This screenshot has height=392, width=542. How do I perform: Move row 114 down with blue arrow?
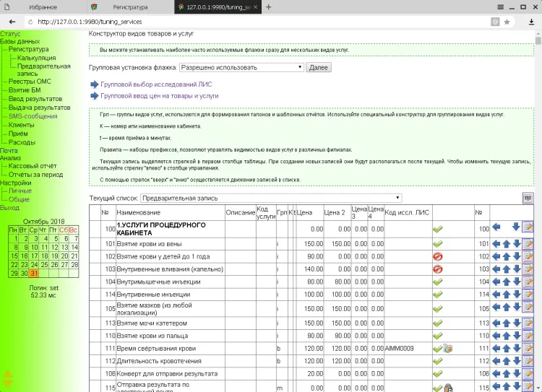click(x=517, y=295)
